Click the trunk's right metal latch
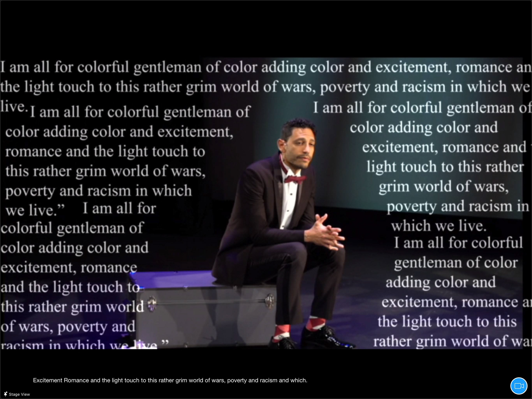This screenshot has width=532, height=399. (x=269, y=300)
